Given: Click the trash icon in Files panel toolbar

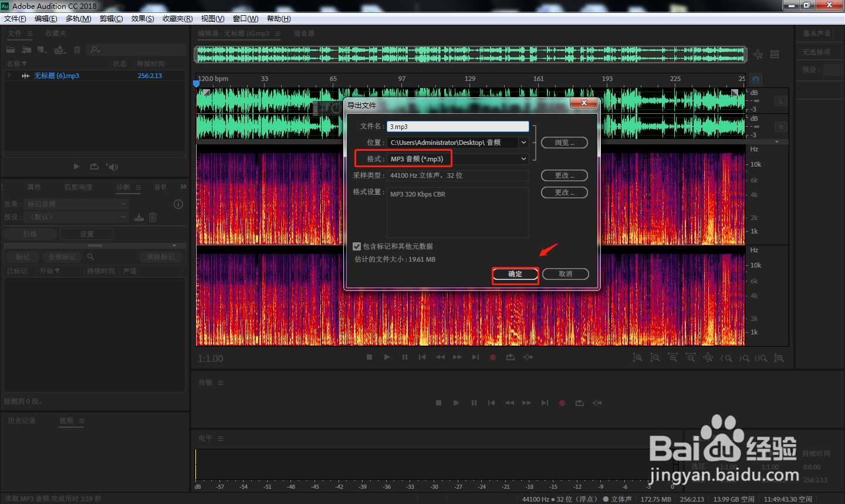Looking at the screenshot, I should coord(77,50).
